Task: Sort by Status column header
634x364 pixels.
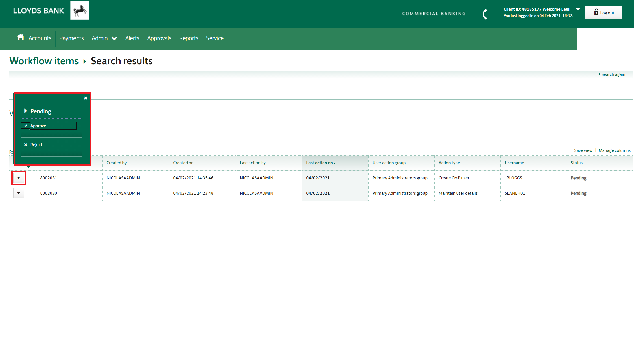Action: (577, 163)
